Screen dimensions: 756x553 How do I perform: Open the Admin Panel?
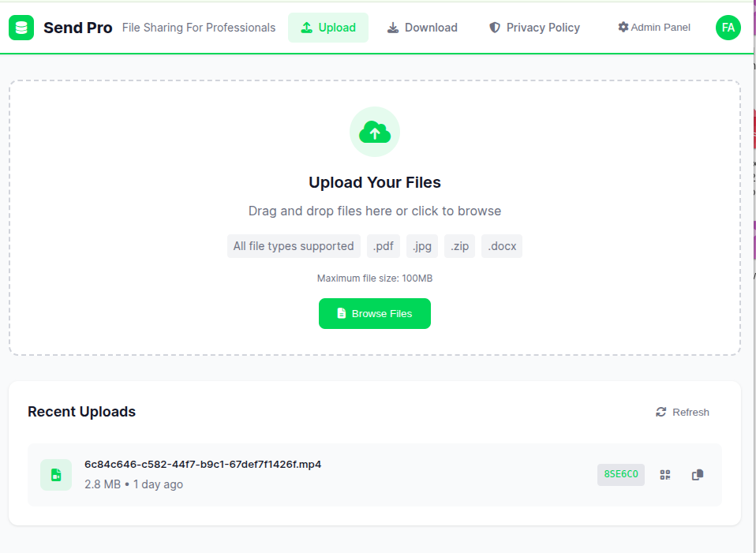[x=660, y=27]
